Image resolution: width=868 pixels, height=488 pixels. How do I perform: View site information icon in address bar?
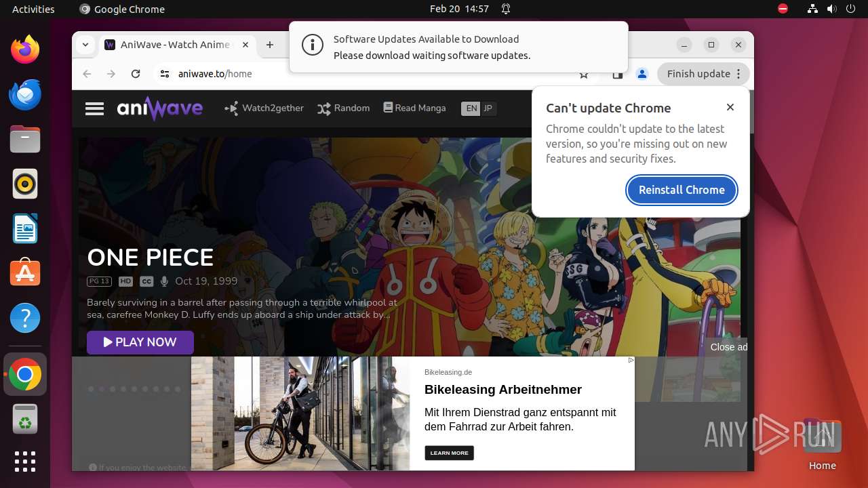pyautogui.click(x=165, y=74)
